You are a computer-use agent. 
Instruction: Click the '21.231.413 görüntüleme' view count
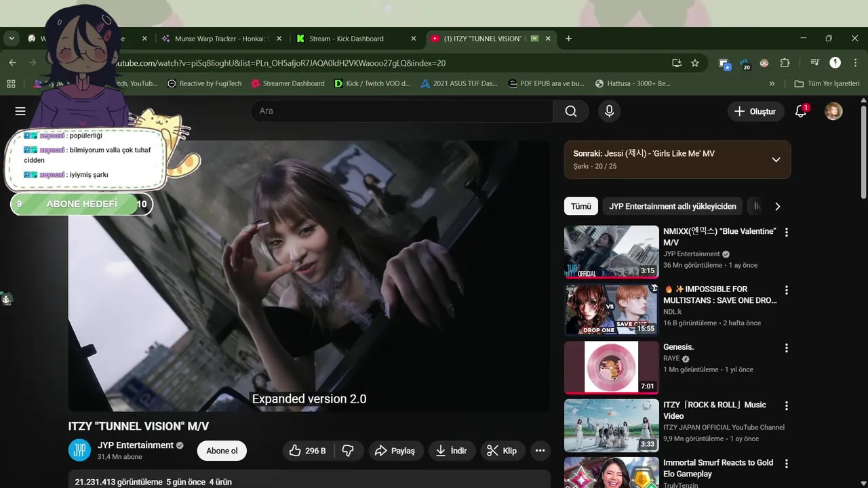point(119,482)
